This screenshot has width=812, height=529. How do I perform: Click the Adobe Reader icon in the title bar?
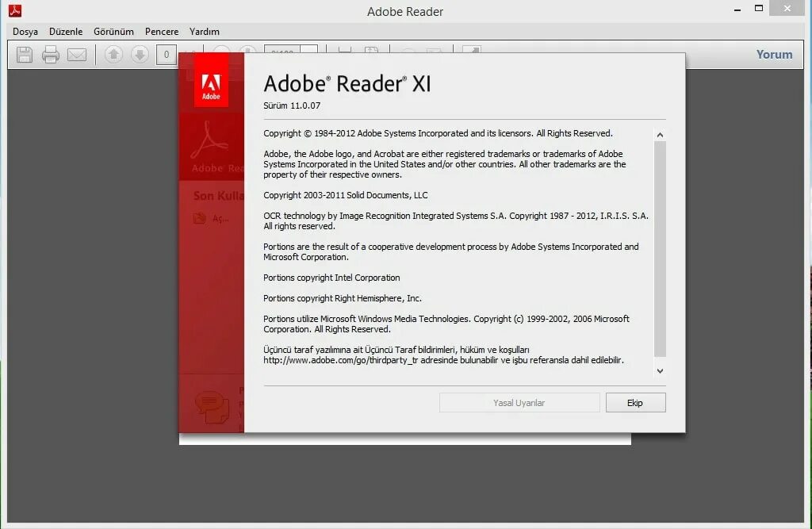coord(13,11)
